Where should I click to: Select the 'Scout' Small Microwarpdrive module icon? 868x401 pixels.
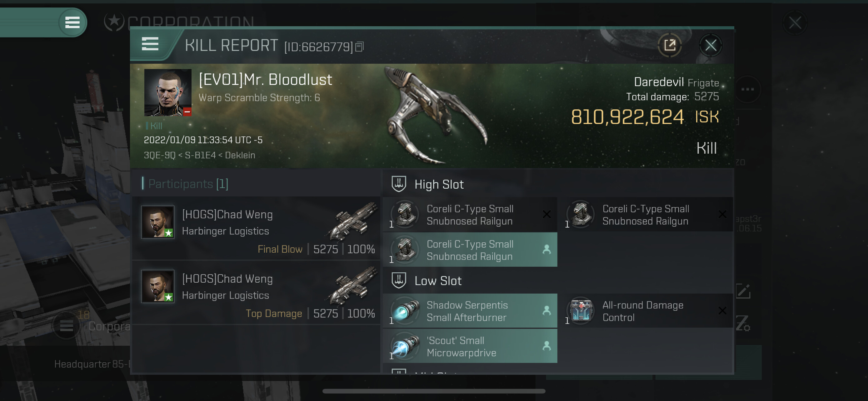point(406,346)
